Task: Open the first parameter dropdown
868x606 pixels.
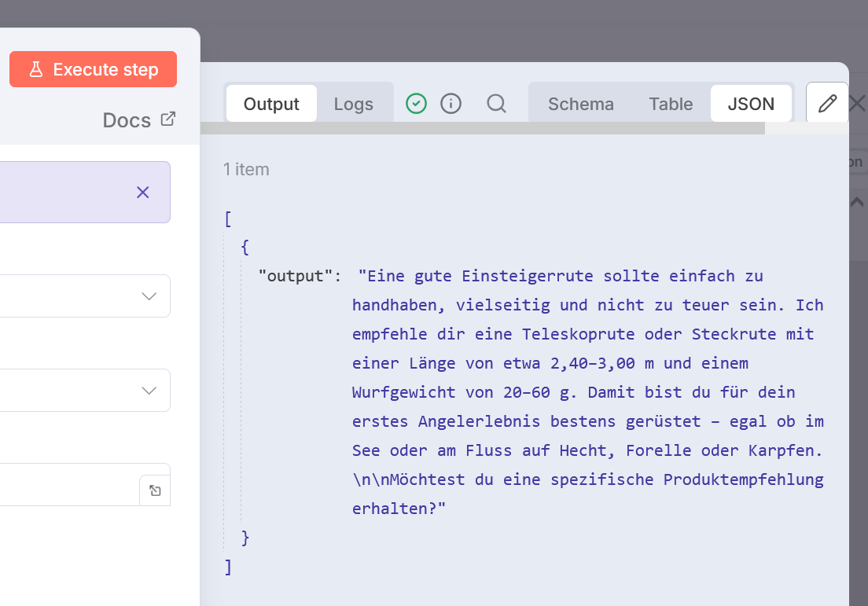Action: pos(149,296)
